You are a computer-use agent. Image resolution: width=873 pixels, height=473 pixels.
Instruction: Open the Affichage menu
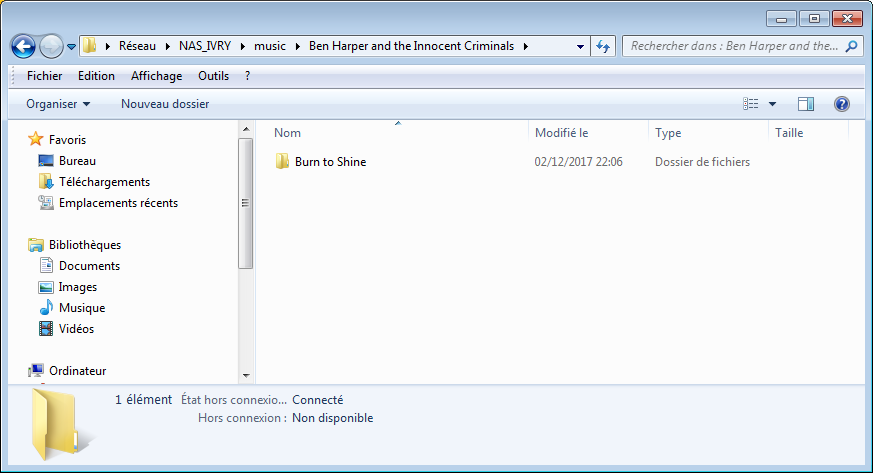(x=156, y=76)
